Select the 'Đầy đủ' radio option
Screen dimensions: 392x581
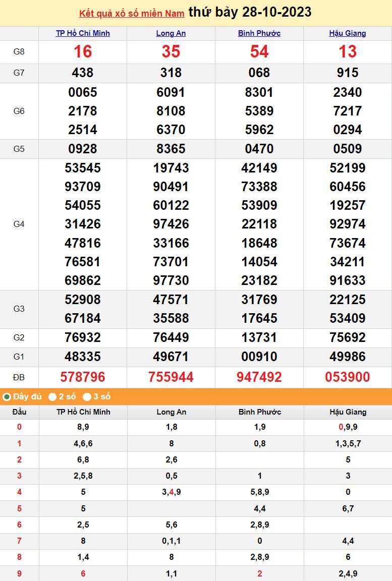click(7, 397)
